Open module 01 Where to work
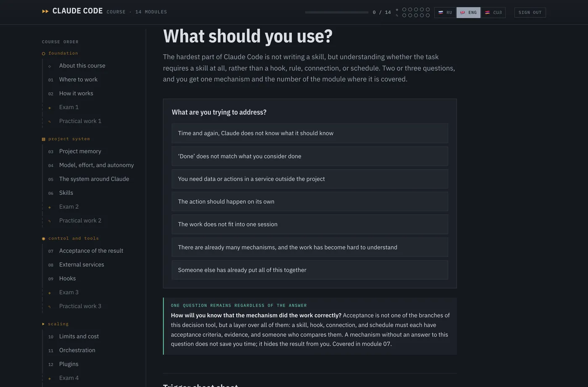The width and height of the screenshot is (588, 387). (x=78, y=80)
